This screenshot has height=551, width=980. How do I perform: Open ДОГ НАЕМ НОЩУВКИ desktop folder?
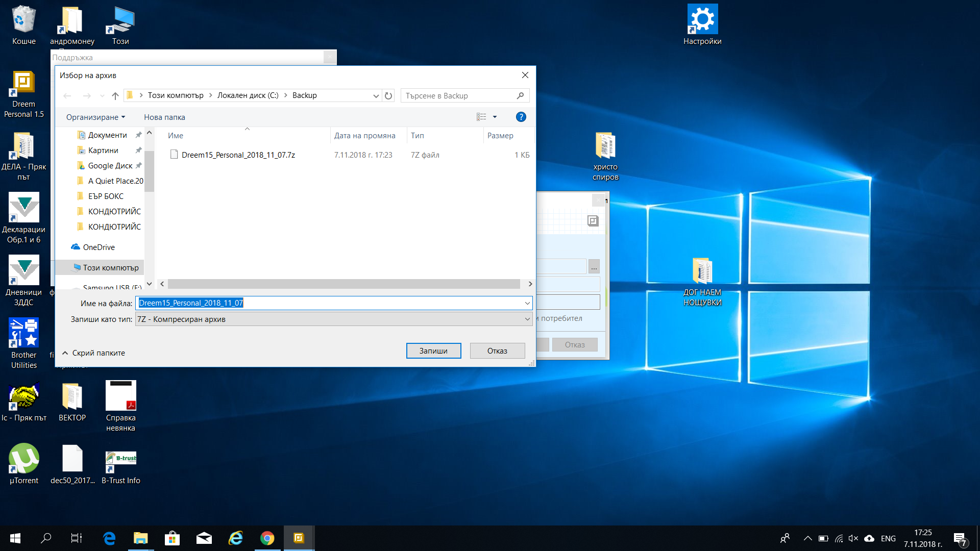(x=702, y=282)
